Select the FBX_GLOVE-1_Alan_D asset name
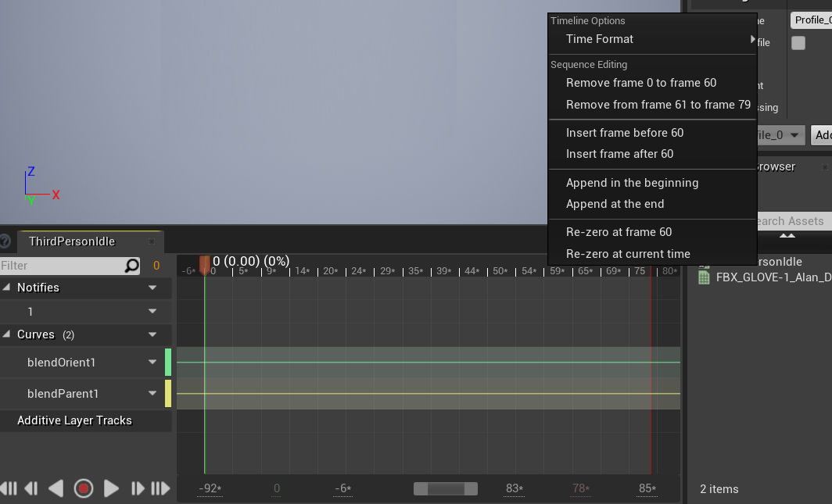Screen dimensions: 832x504 [x=773, y=277]
